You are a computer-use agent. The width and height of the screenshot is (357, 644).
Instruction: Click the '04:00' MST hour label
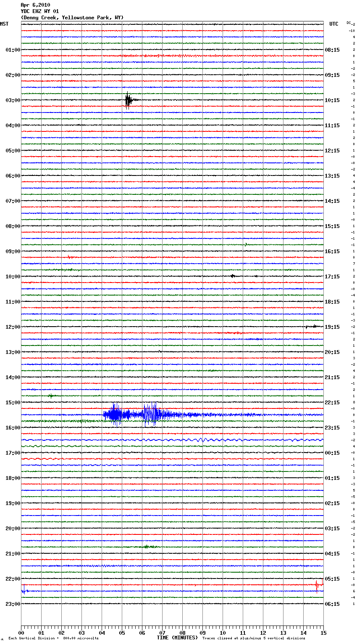pos(13,126)
